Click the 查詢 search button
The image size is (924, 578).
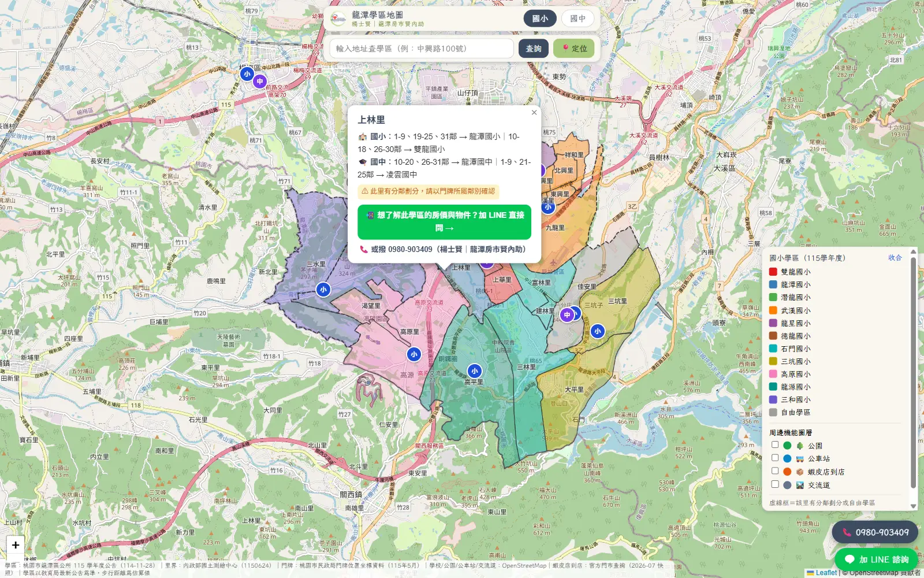(x=534, y=49)
